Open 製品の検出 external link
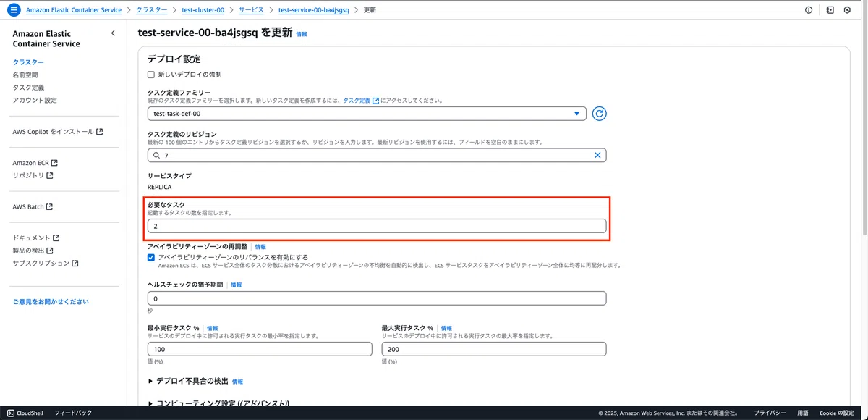Image resolution: width=868 pixels, height=420 pixels. (33, 251)
